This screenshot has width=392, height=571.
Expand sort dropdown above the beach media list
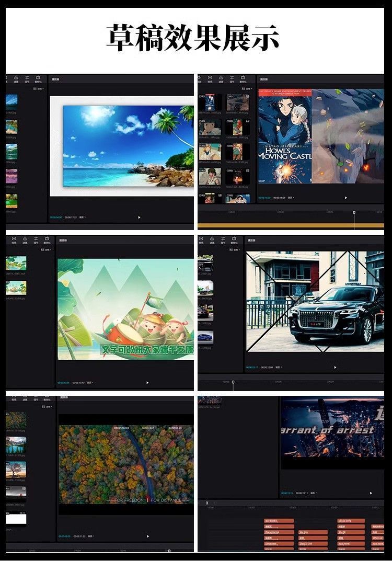point(39,89)
